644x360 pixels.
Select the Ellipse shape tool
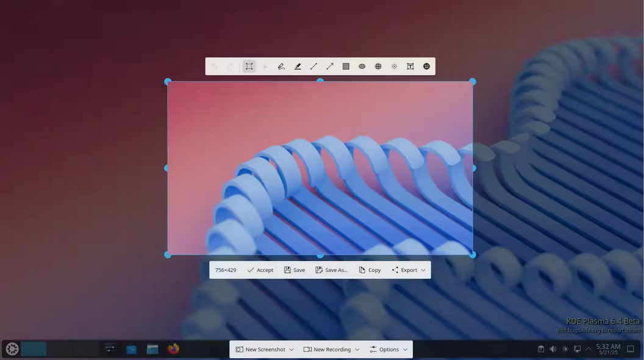click(x=362, y=67)
